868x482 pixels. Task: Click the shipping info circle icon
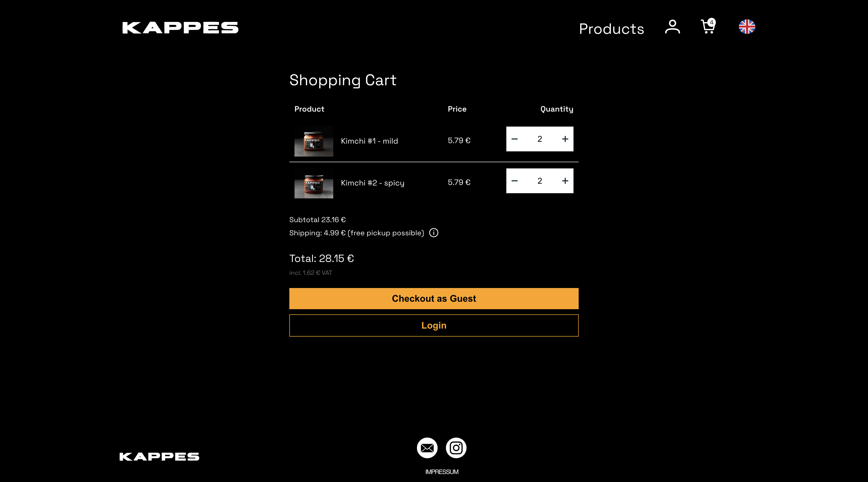click(434, 233)
